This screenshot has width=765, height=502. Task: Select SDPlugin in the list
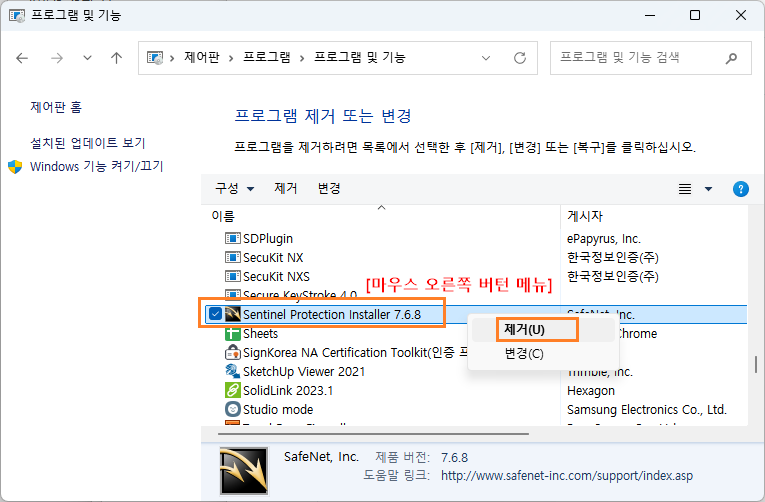(268, 239)
